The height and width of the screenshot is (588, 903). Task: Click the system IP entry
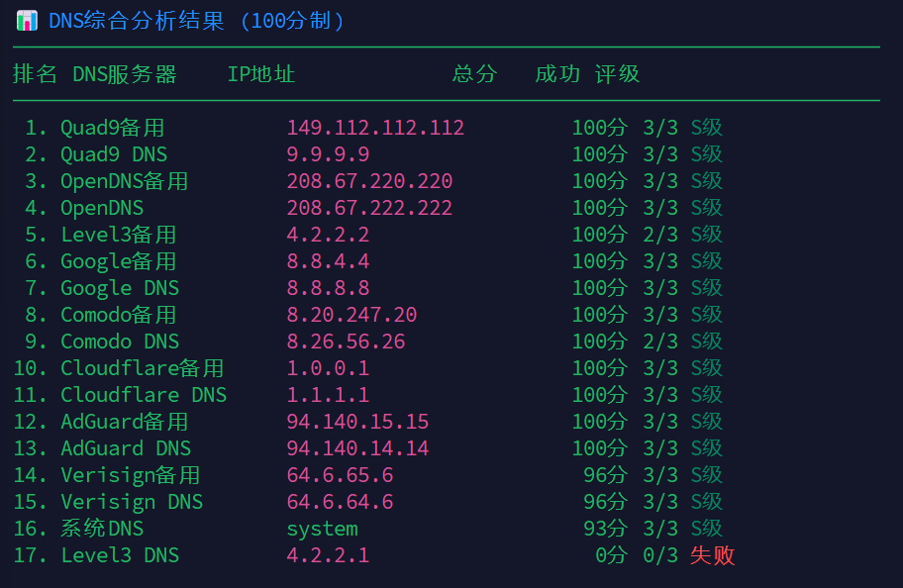click(x=323, y=530)
